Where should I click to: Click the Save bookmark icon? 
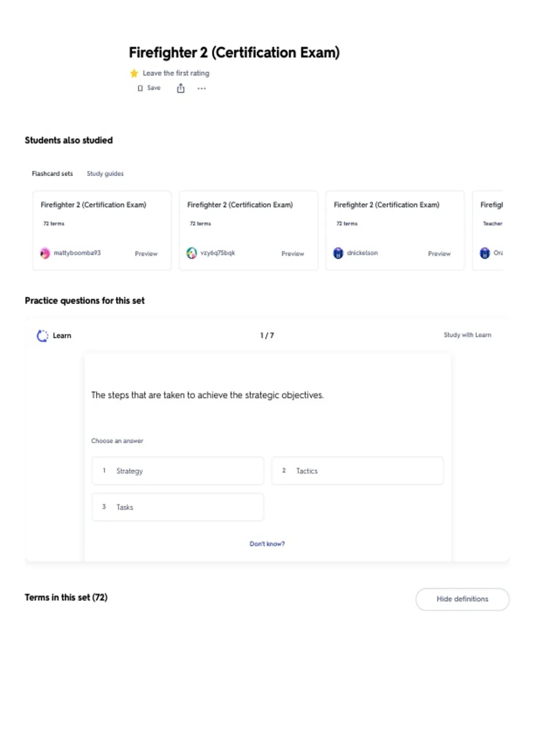(x=140, y=88)
